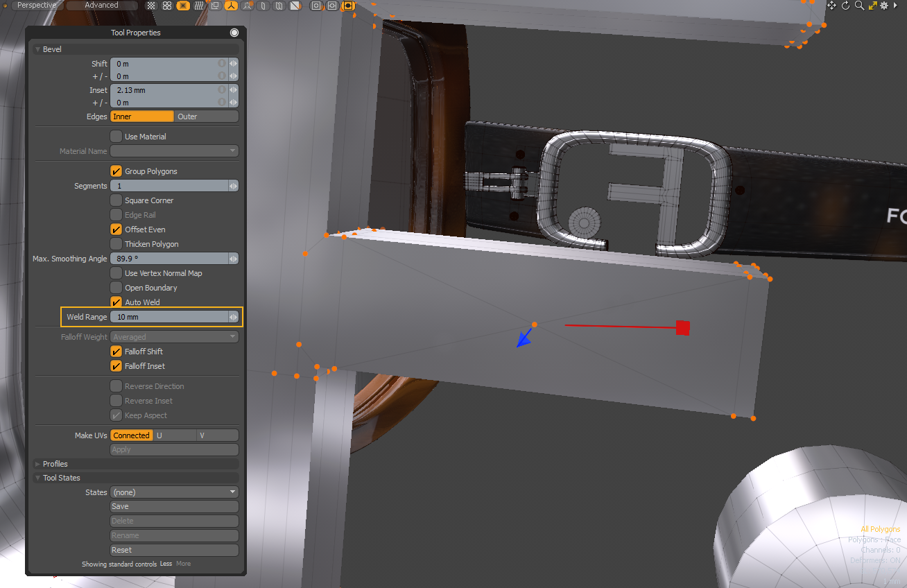Select V option in Make UVs
The height and width of the screenshot is (588, 907).
(218, 435)
